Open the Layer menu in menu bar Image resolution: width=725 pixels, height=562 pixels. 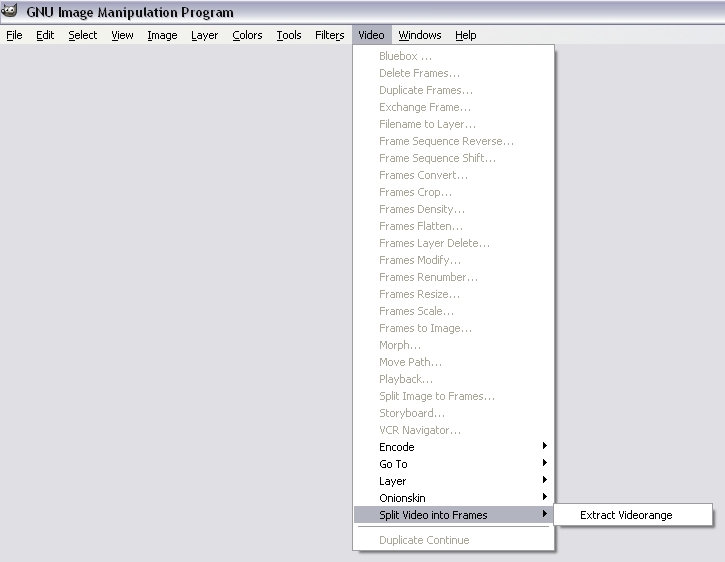[205, 35]
